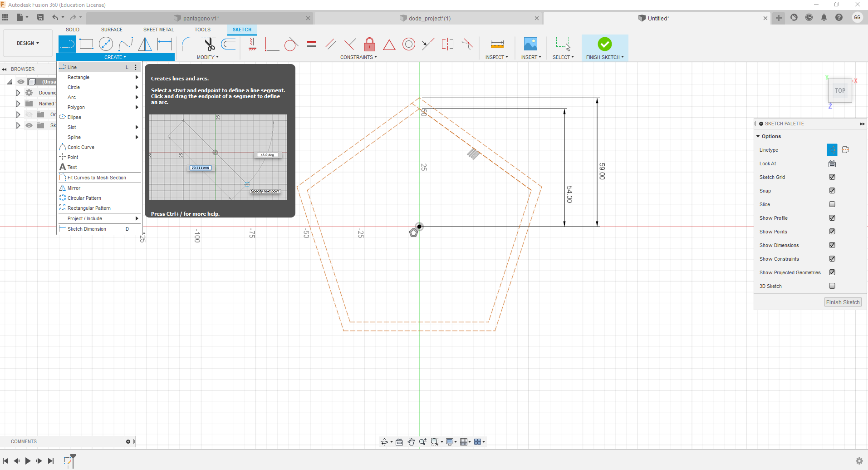Add a new design tab with plus
The height and width of the screenshot is (470, 868).
coord(779,18)
